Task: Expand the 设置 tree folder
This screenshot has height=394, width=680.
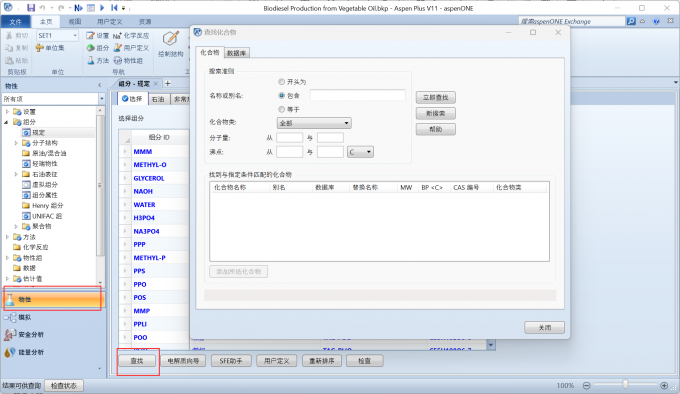Action: (7, 112)
